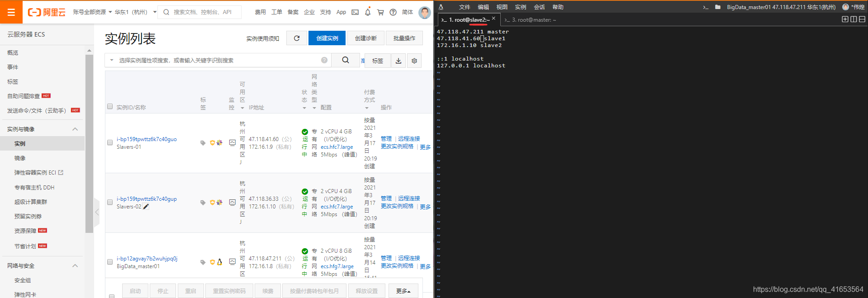Focus the instance attribute search field
This screenshot has height=298, width=868.
(217, 60)
